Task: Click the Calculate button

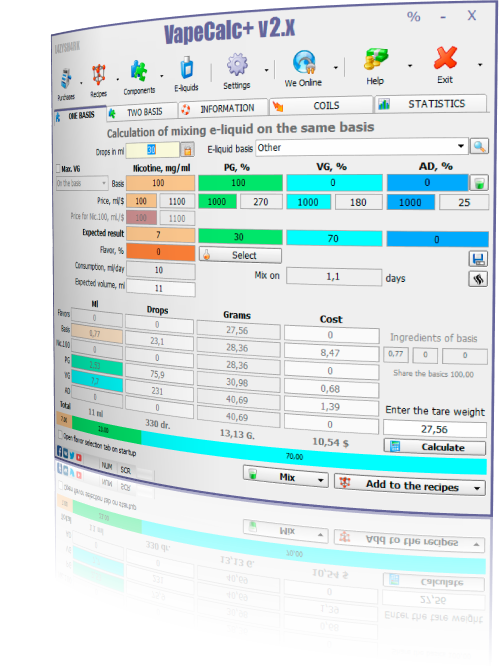Action: click(x=435, y=447)
